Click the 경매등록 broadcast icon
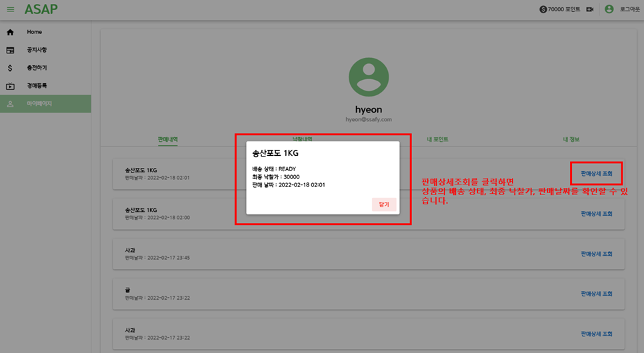This screenshot has height=353, width=644. 10,86
